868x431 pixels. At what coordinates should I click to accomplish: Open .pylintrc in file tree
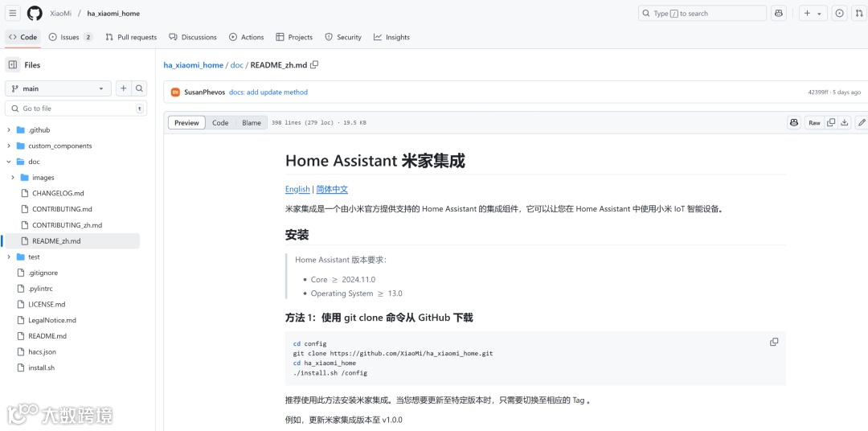[x=40, y=289]
